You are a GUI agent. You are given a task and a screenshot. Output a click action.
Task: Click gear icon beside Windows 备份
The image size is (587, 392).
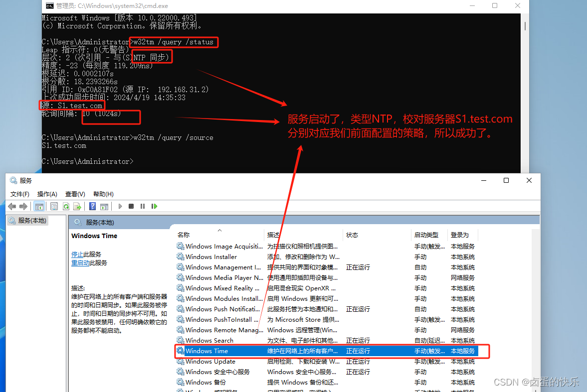[181, 382]
